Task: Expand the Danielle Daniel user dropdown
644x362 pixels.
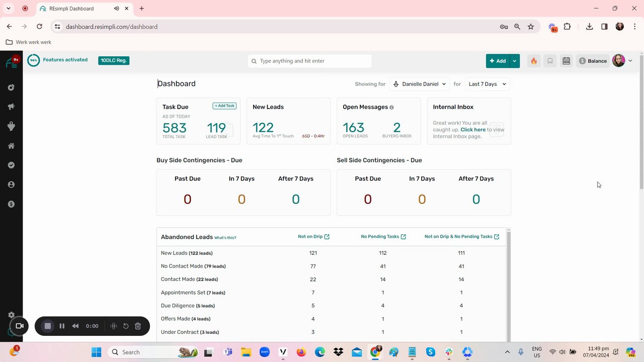Action: click(x=420, y=84)
